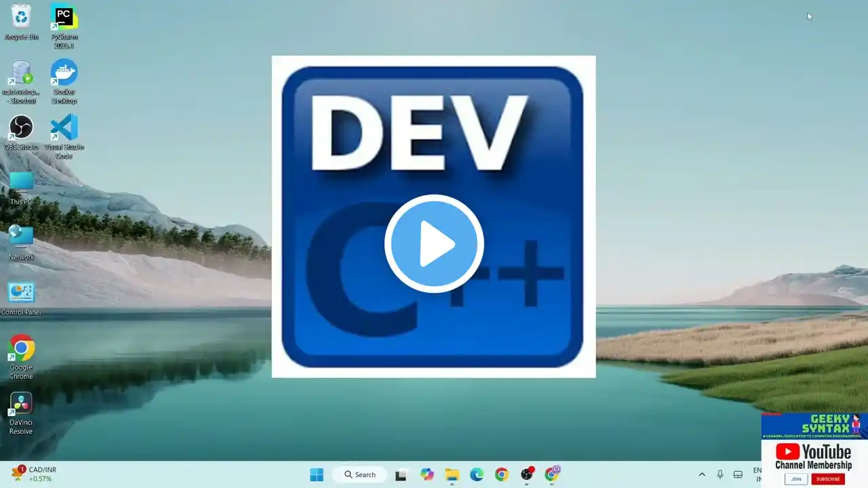Open the Chrome profile icon at taskbar end

click(x=552, y=474)
